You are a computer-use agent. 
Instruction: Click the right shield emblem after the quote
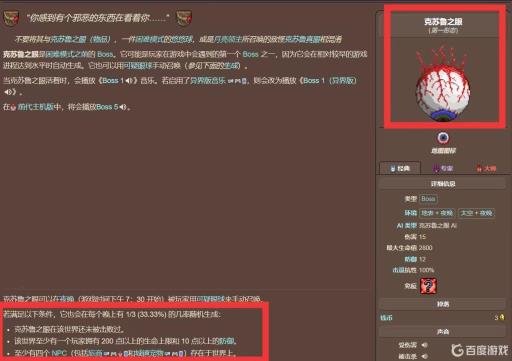184,18
